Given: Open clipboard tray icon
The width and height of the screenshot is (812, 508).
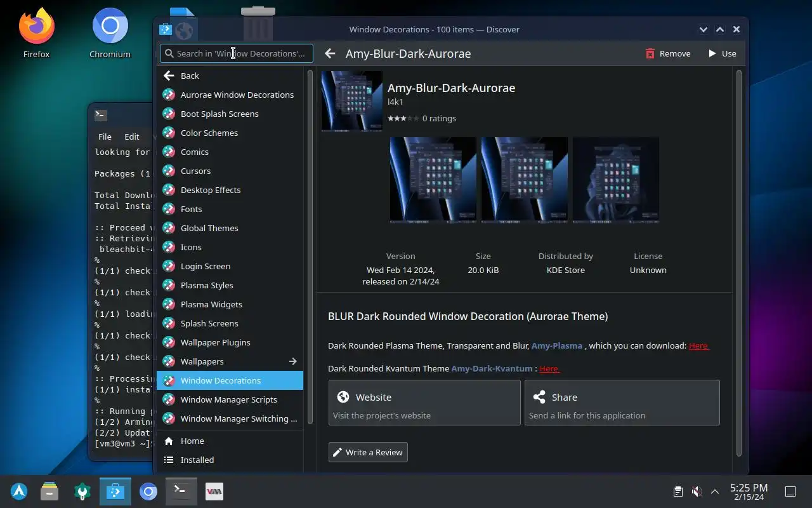Looking at the screenshot, I should coord(678,491).
